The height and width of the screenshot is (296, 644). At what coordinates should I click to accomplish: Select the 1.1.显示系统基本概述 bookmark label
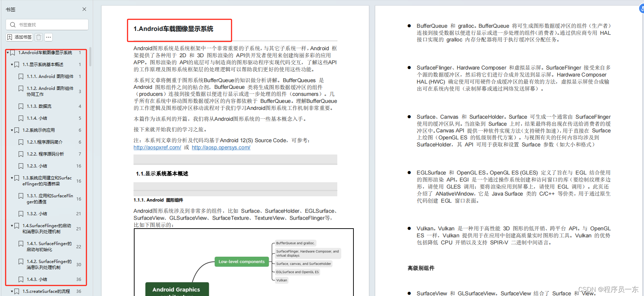pos(43,65)
